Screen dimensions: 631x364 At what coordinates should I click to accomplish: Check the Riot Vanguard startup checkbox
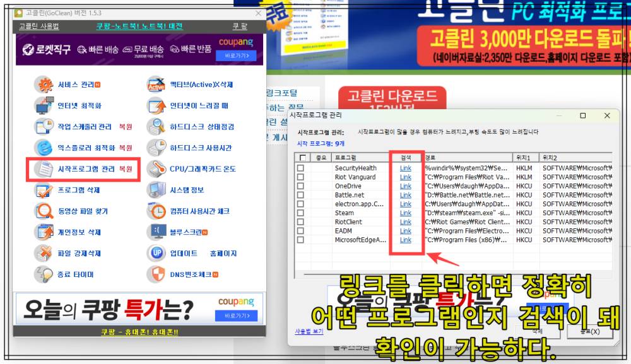[300, 177]
